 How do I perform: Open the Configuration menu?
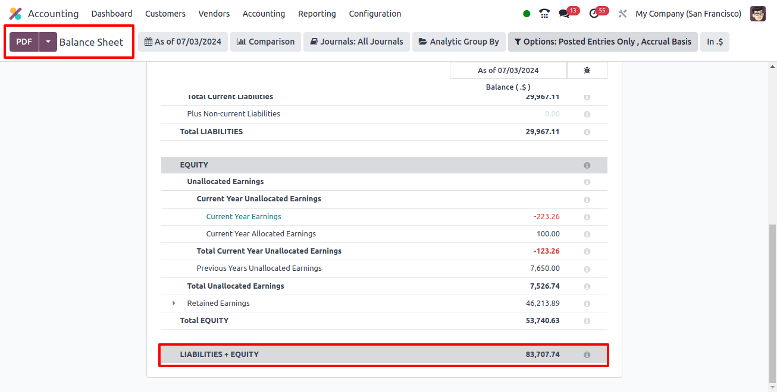pyautogui.click(x=375, y=14)
